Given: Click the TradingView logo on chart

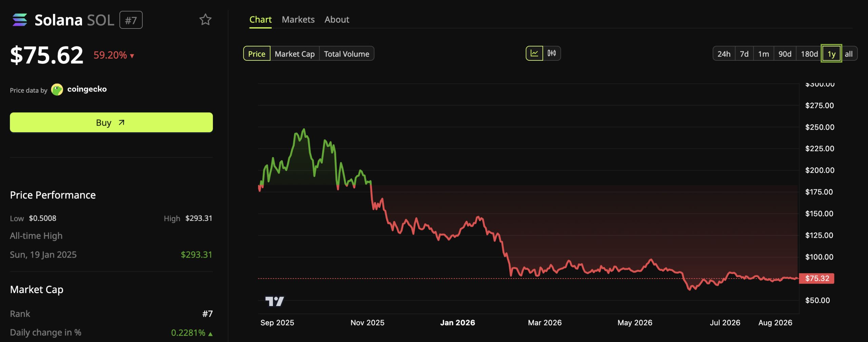Looking at the screenshot, I should 274,301.
